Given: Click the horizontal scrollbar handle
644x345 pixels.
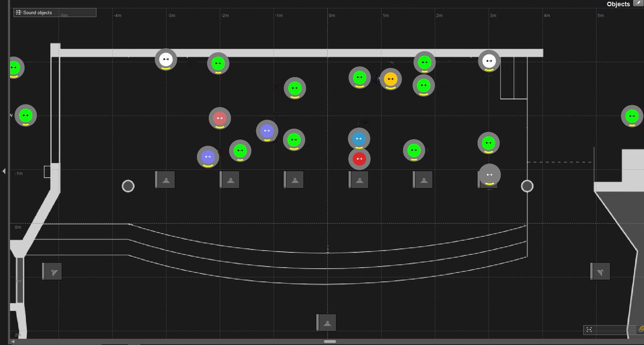Looking at the screenshot, I should [x=330, y=341].
